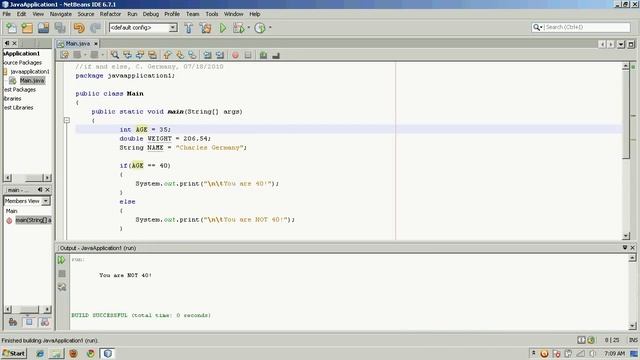Click the Profile Main Project icon
Image resolution: width=640 pixels, height=360 pixels.
260,28
